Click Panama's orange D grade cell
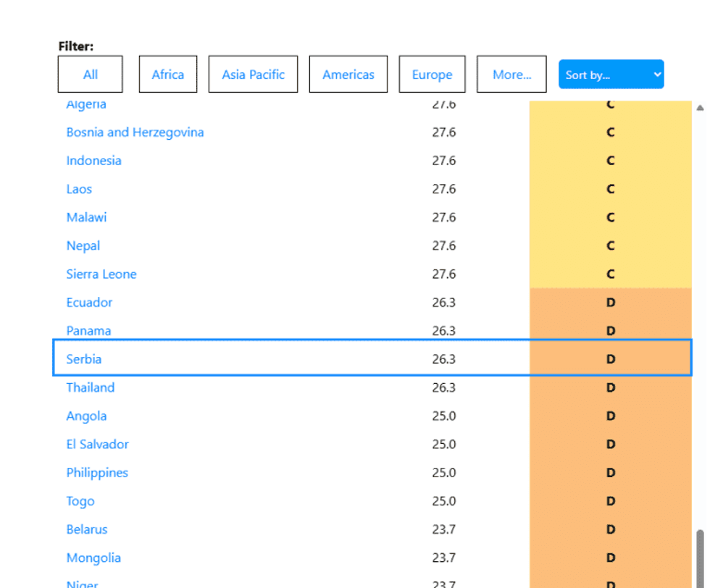Viewport: 710px width, 588px height. point(610,331)
